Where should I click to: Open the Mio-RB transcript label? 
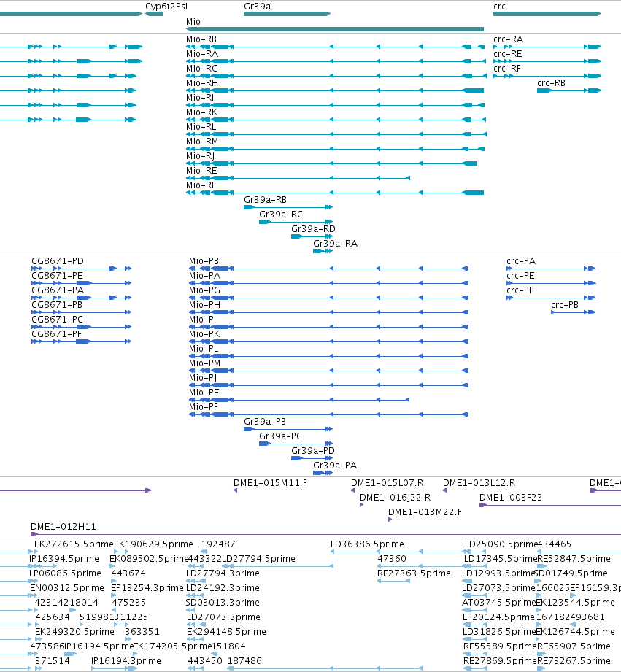point(201,39)
